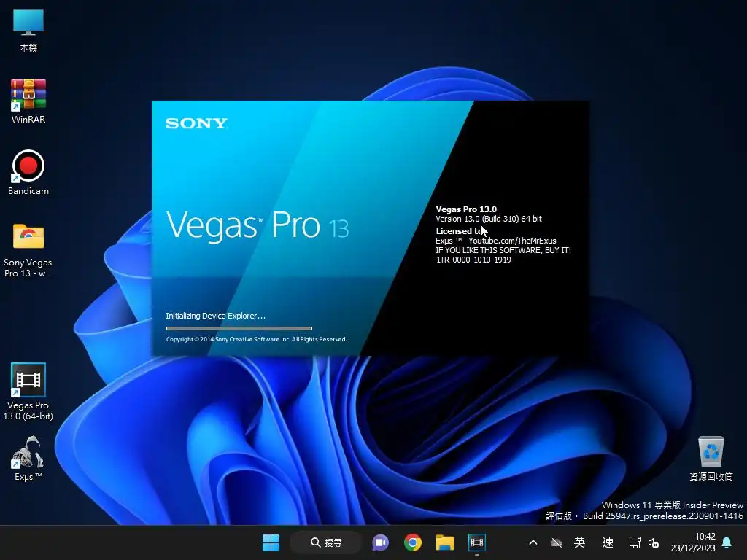Screen dimensions: 747x560
Task: Open Google Chrome from the taskbar
Action: (413, 542)
